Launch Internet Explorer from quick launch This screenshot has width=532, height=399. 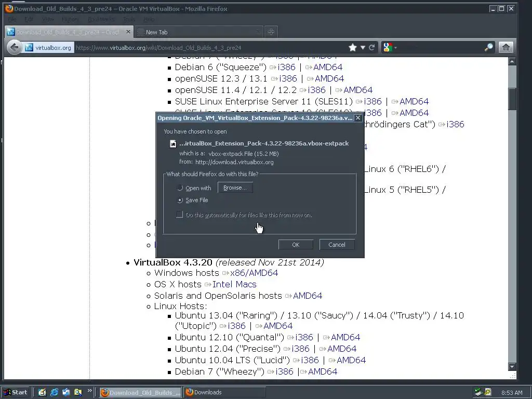(54, 392)
